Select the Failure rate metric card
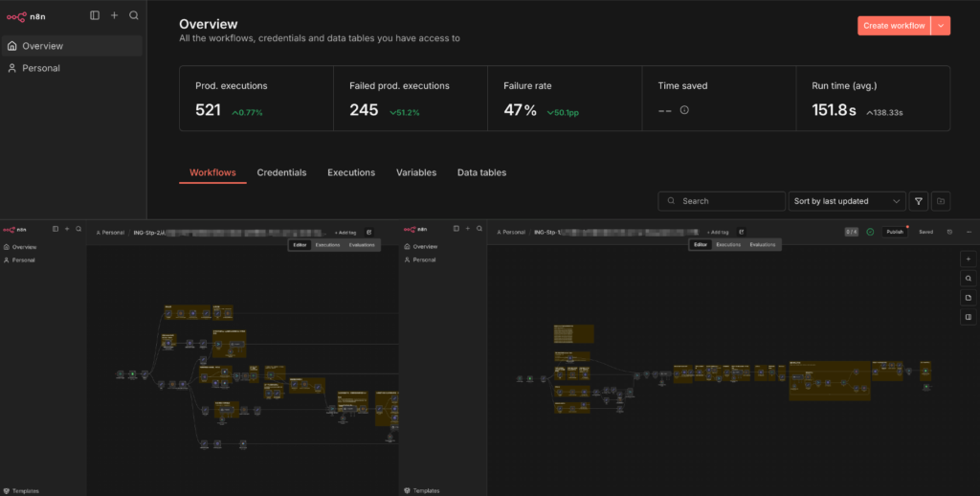Screen dimensions: 980x496 564,98
